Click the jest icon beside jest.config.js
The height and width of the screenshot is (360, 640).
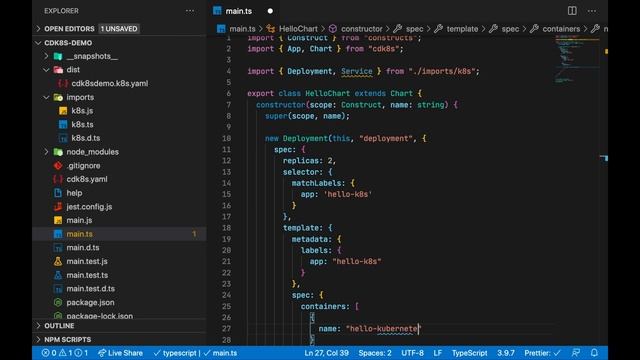click(58, 207)
